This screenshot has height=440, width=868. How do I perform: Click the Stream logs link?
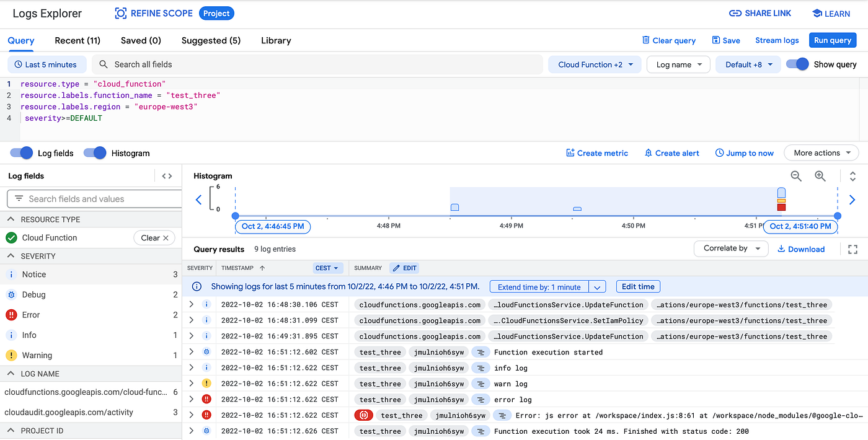[777, 40]
